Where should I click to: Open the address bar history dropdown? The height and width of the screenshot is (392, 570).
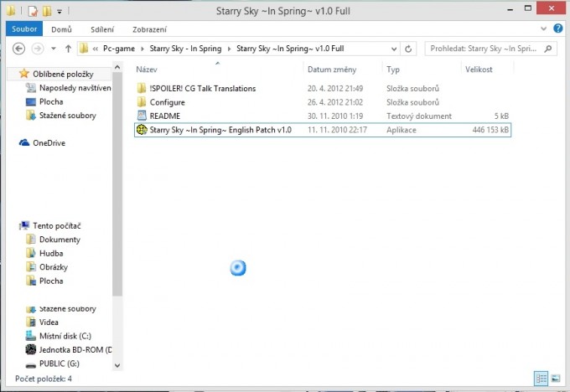[x=394, y=49]
